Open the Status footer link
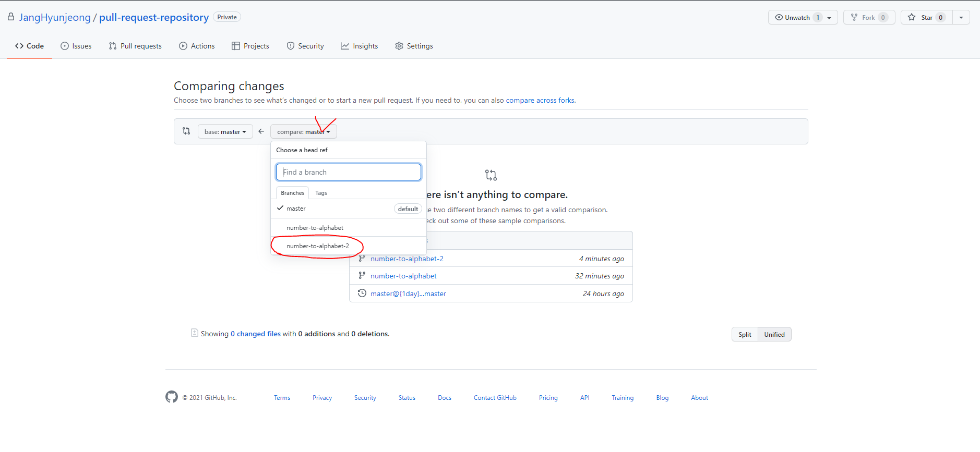Screen dimensions: 980x452 coord(407,398)
